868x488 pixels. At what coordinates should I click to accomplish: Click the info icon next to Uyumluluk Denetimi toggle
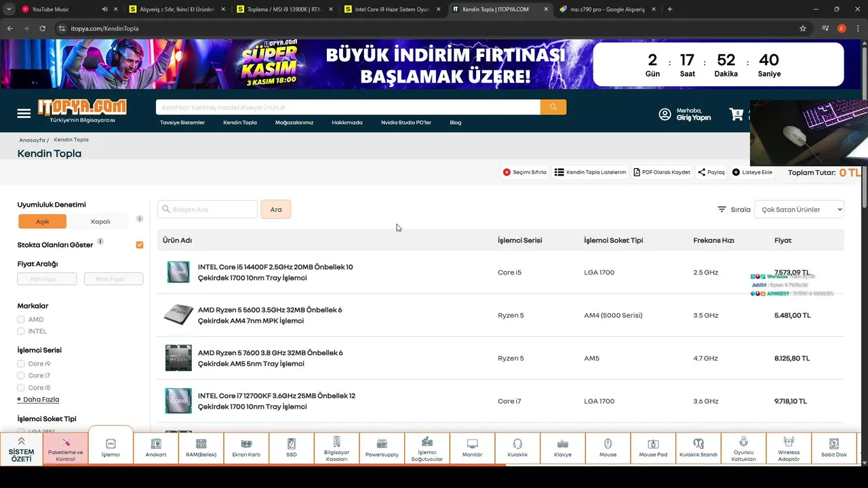[140, 219]
